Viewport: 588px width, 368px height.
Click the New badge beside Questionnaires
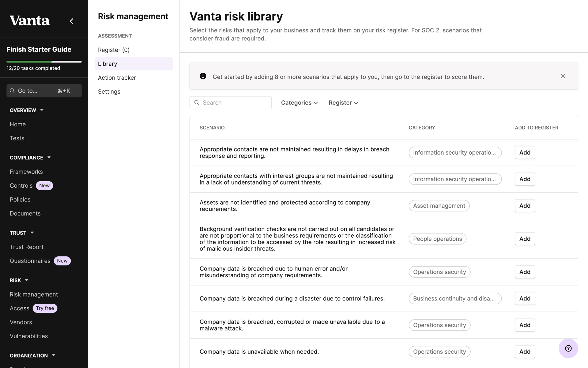(x=62, y=261)
